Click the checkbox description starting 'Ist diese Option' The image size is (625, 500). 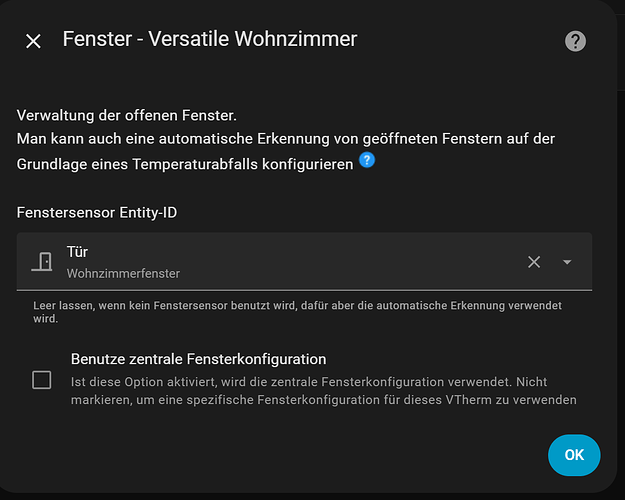click(x=324, y=391)
